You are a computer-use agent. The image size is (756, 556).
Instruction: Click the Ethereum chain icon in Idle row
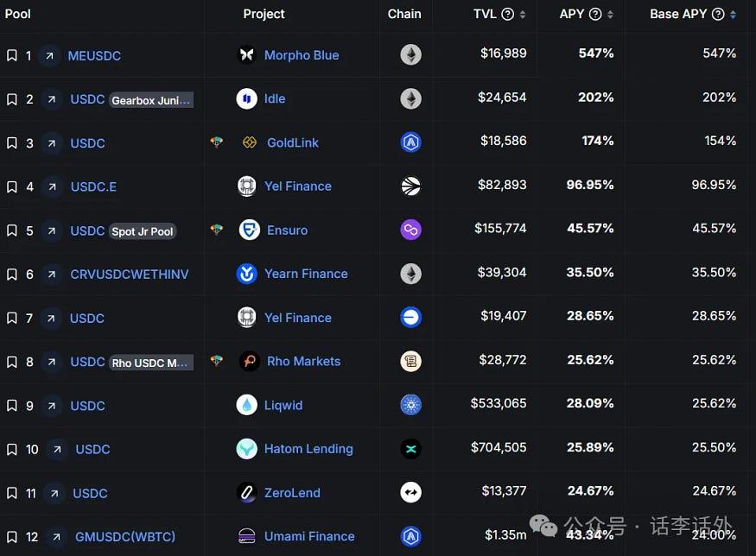(x=410, y=98)
